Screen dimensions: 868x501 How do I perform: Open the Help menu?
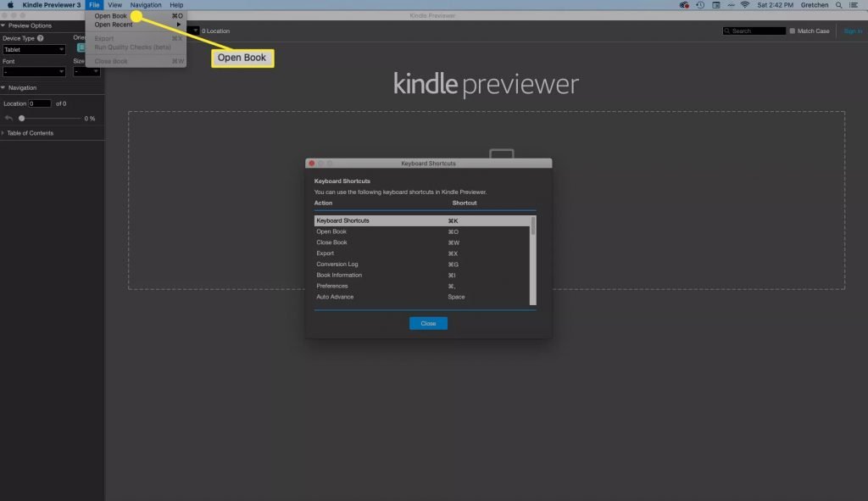(176, 5)
